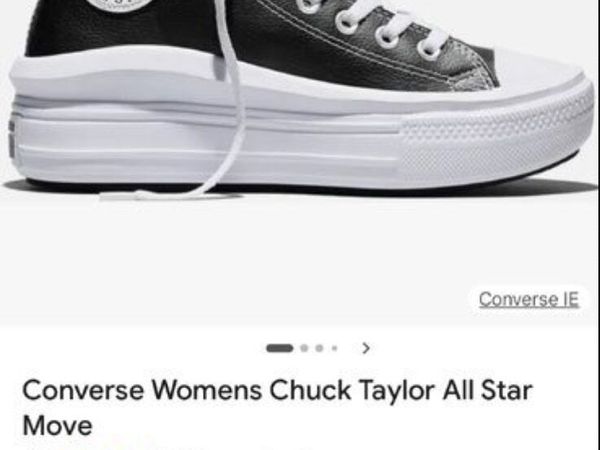This screenshot has width=600, height=450.
Task: Jump to third carousel dot
Action: tap(320, 348)
